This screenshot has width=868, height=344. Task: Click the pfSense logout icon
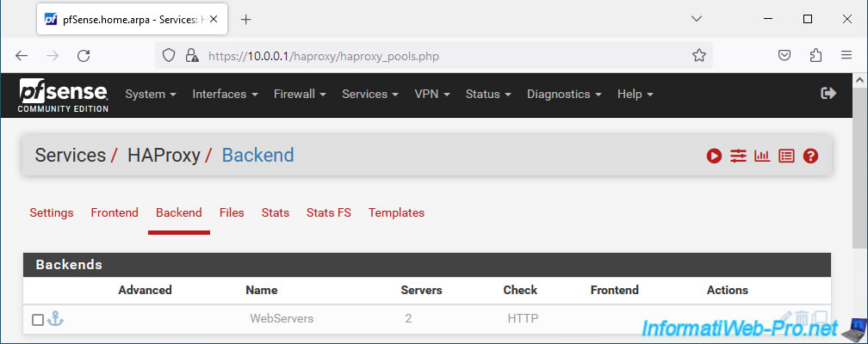(828, 94)
